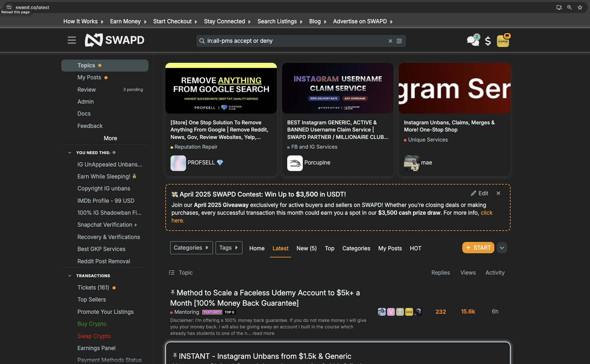
Task: Open advanced search filters icon
Action: 399,41
